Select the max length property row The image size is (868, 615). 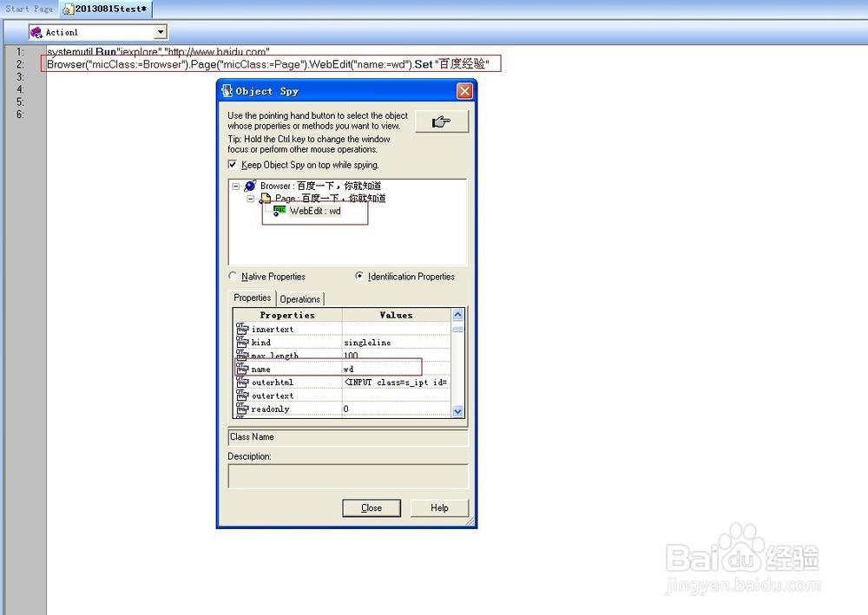[342, 356]
